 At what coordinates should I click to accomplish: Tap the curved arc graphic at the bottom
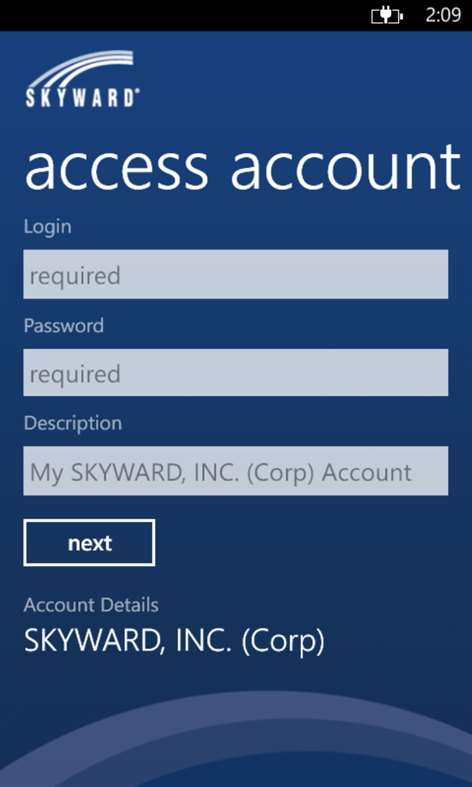(236, 738)
